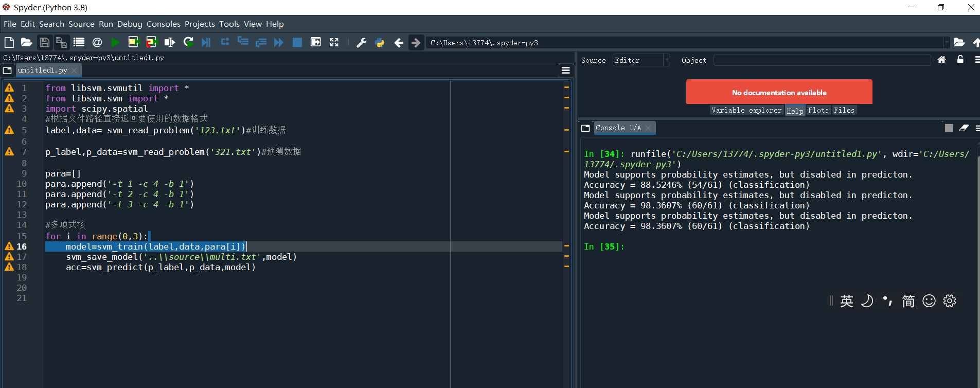Debug step over current line
The height and width of the screenshot is (388, 980).
(225, 42)
